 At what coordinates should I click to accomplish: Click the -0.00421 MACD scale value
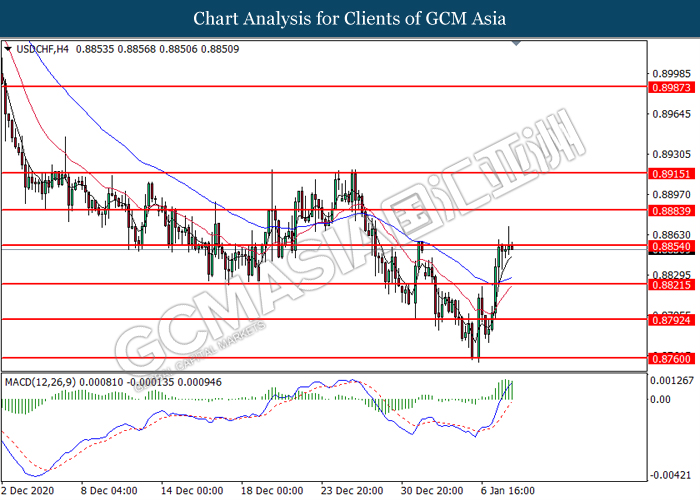(x=670, y=475)
